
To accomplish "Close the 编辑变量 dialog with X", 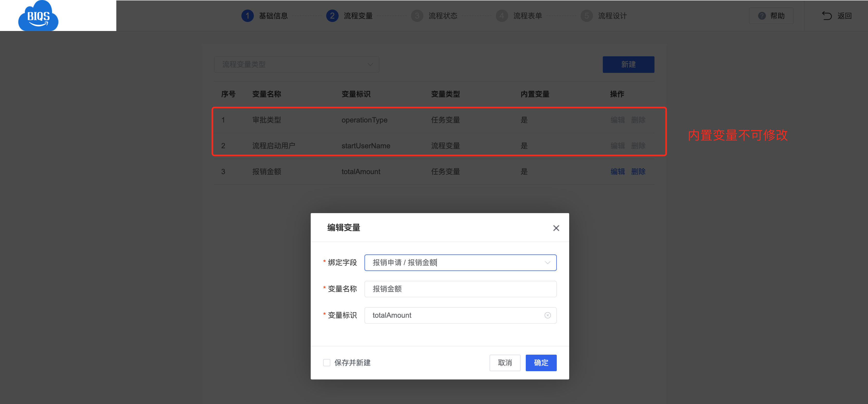I will coord(556,228).
